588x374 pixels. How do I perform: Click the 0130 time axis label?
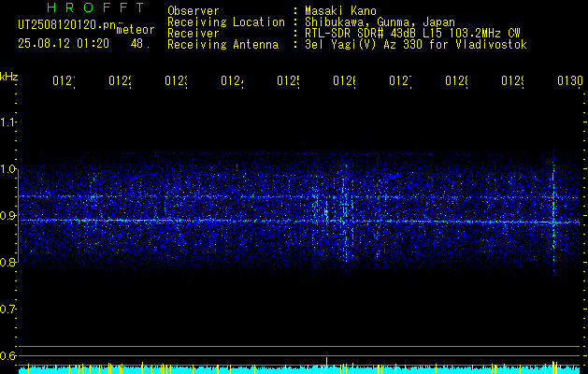coord(570,80)
